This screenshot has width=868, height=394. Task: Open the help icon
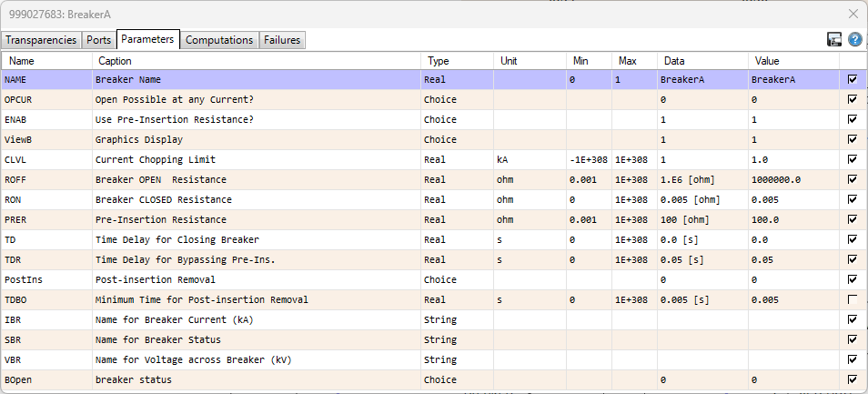(855, 39)
